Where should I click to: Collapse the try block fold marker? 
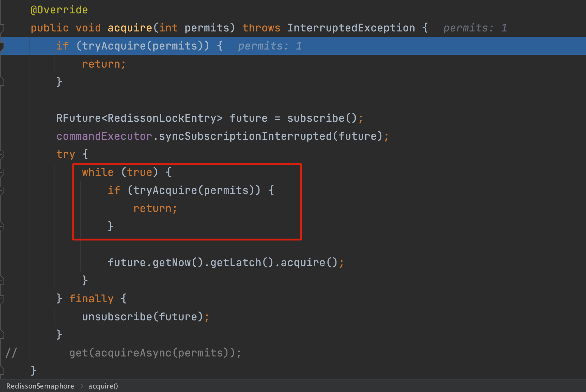[1, 154]
